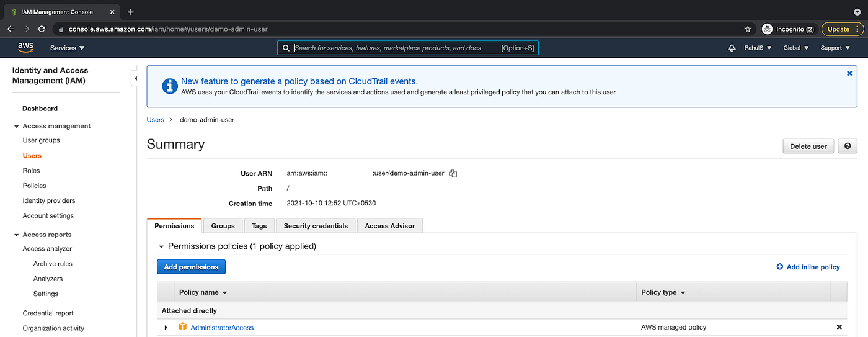The image size is (868, 337).
Task: Bookmark the page with the star icon
Action: pyautogui.click(x=748, y=29)
